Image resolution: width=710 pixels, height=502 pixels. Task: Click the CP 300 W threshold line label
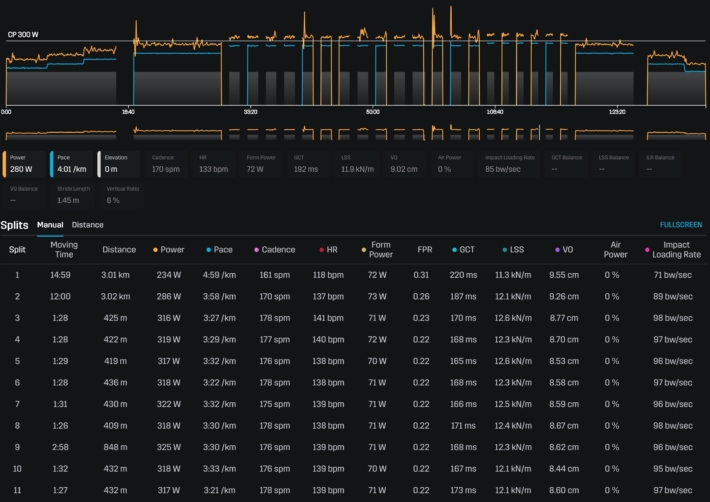click(x=24, y=35)
